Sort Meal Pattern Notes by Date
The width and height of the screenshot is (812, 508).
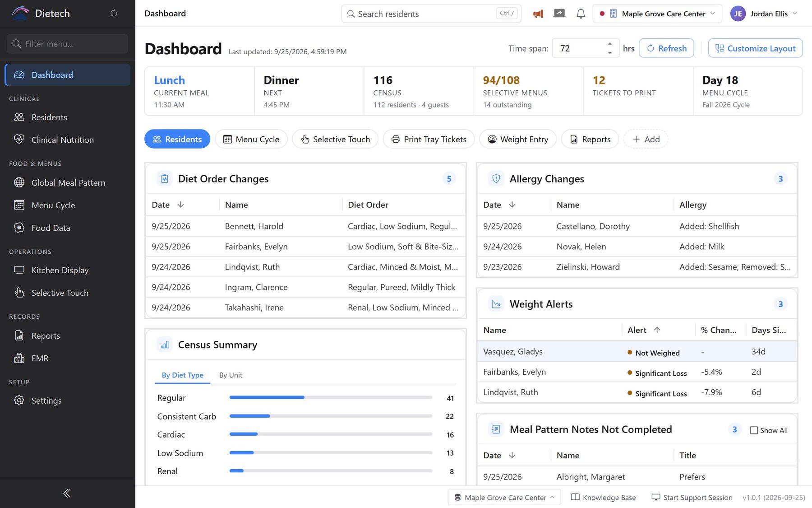499,455
